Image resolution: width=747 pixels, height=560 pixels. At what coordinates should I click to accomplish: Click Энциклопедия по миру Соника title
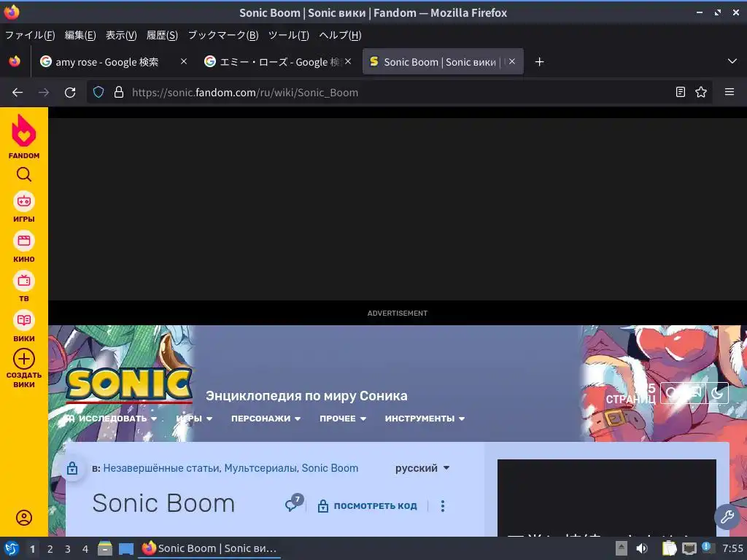point(306,396)
